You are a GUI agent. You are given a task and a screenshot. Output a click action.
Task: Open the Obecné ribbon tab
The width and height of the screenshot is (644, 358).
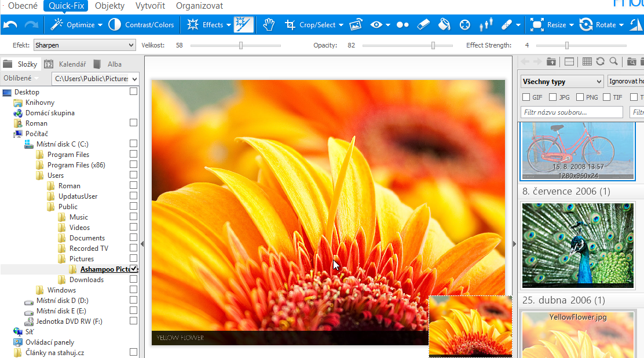23,6
